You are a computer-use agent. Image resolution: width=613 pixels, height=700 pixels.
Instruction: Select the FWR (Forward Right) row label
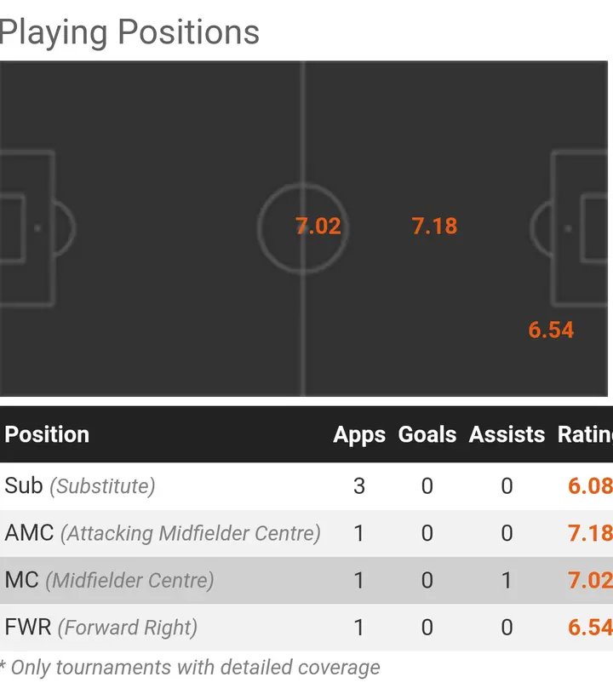100,628
